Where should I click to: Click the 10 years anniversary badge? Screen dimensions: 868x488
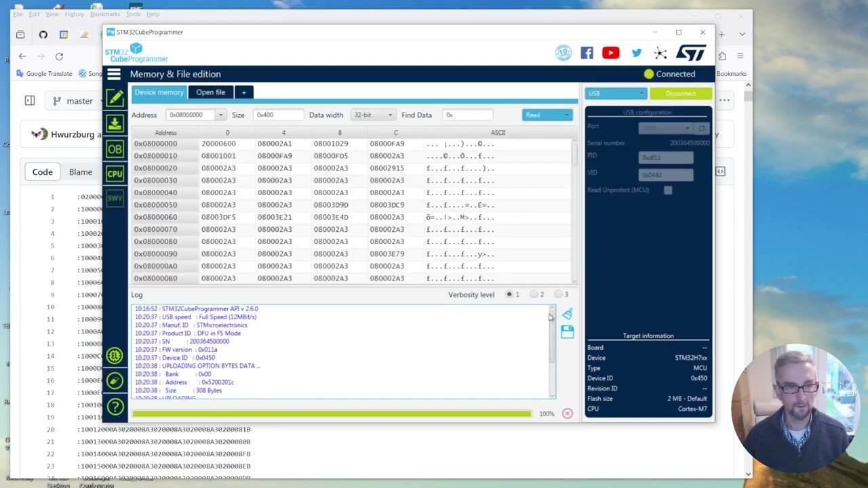pos(564,53)
